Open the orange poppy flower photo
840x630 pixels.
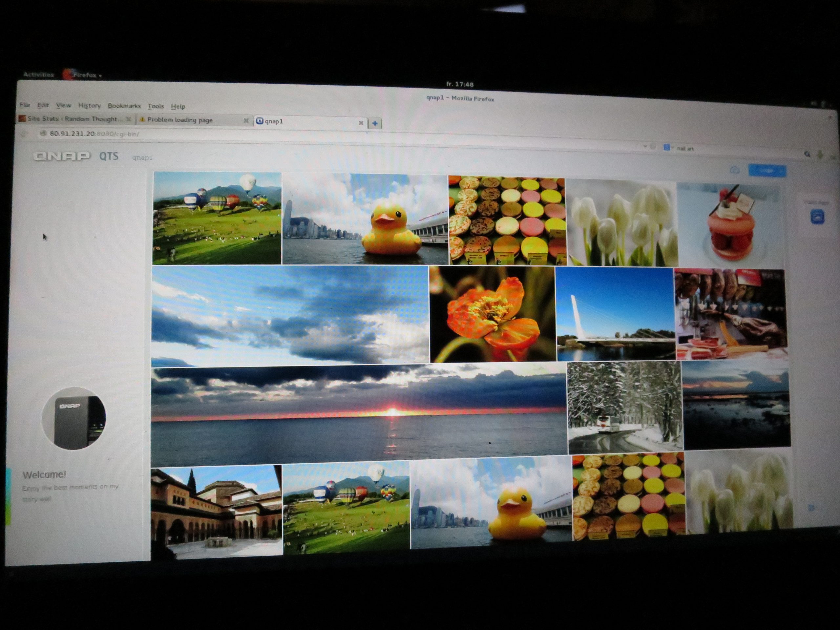coord(492,314)
